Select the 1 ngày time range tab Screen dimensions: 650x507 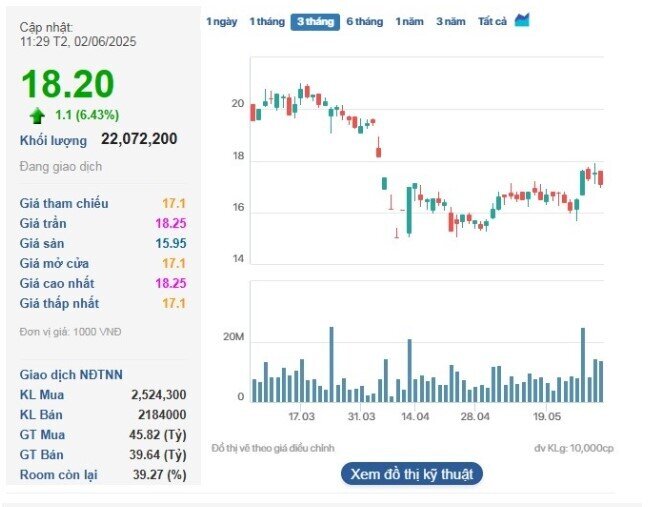pyautogui.click(x=222, y=22)
